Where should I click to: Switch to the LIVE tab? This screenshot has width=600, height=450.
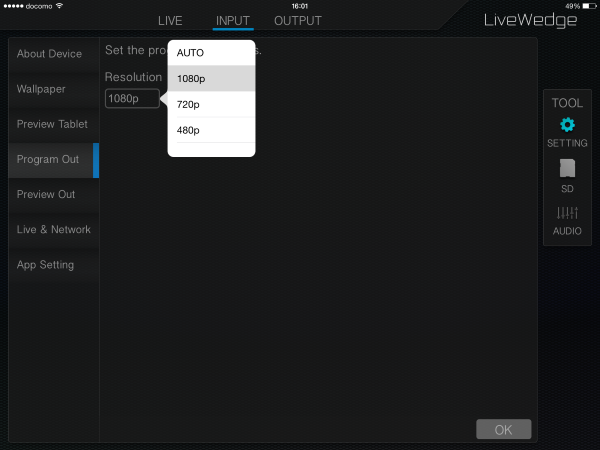click(170, 21)
